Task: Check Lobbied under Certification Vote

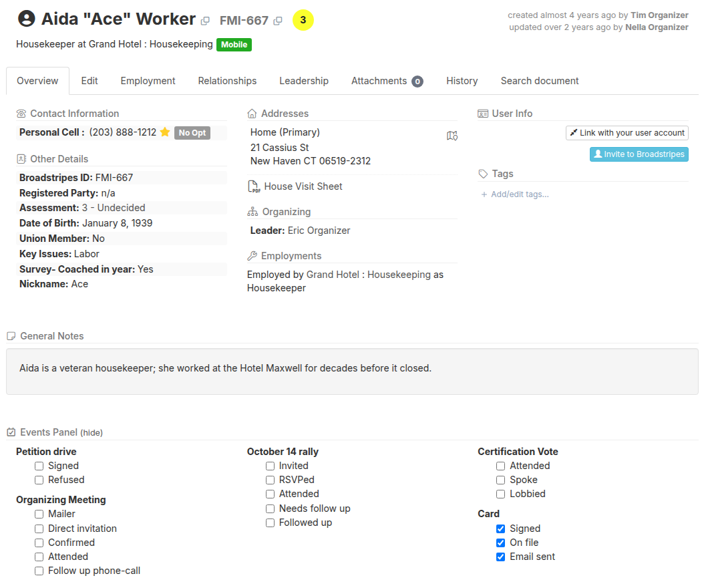Action: click(x=501, y=494)
